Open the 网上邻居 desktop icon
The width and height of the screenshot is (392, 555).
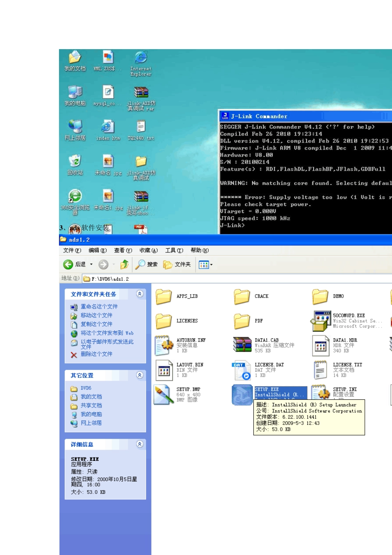pos(75,130)
